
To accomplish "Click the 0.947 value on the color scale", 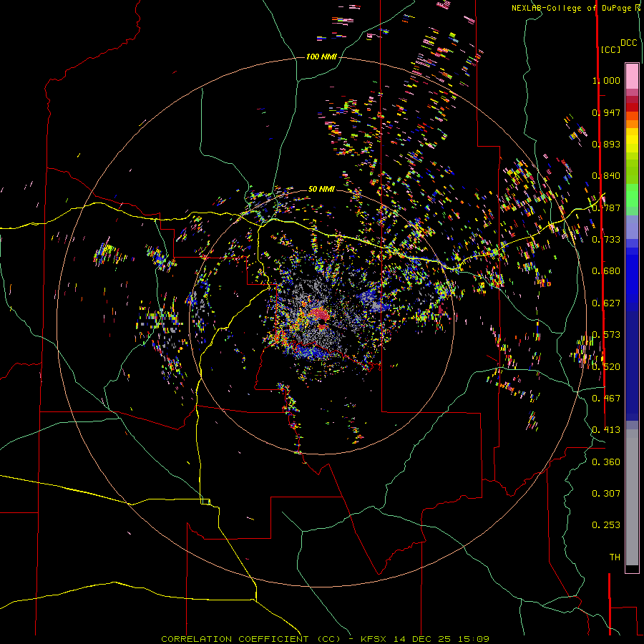I will pos(606,112).
